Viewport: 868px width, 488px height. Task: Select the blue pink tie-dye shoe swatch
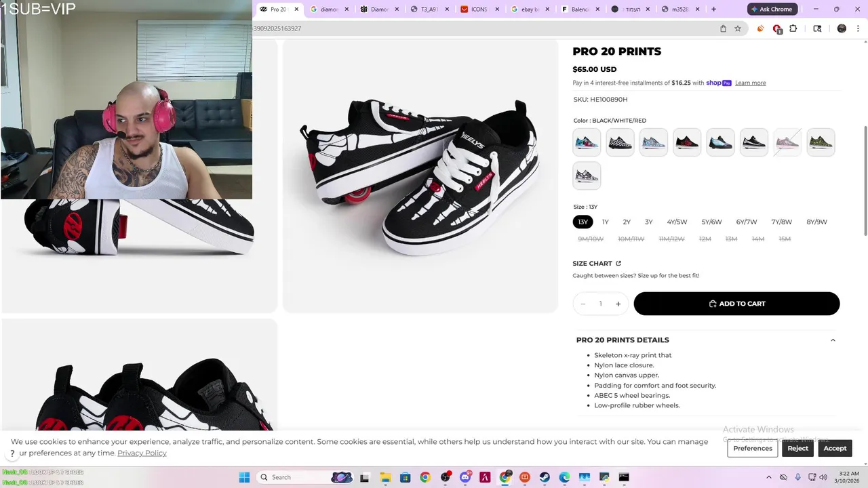coord(587,142)
